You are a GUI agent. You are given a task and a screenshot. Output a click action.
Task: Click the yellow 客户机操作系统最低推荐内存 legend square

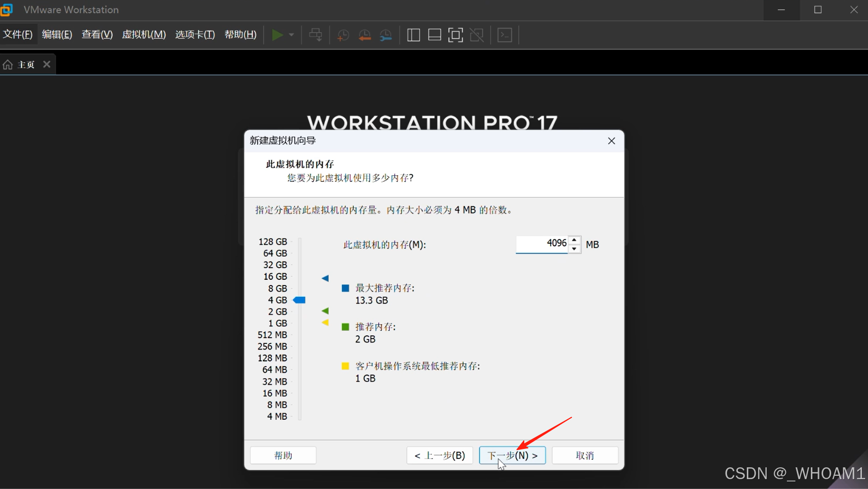345,366
